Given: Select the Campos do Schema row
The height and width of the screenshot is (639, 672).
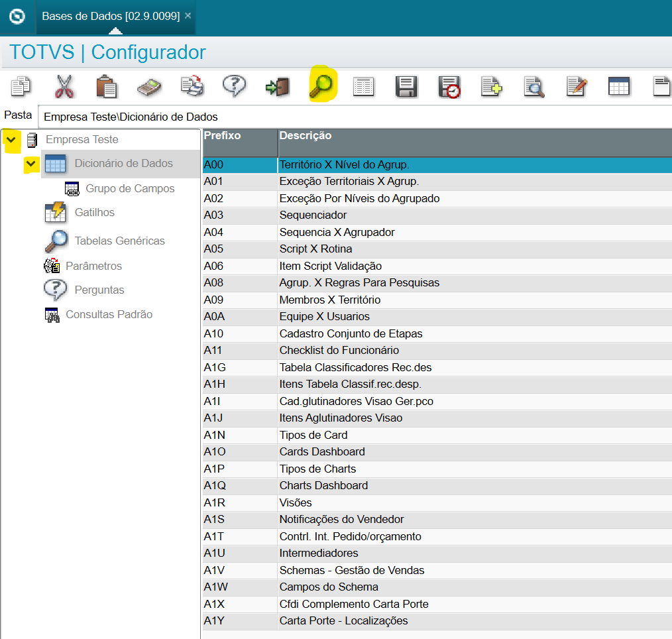Looking at the screenshot, I should tap(437, 587).
